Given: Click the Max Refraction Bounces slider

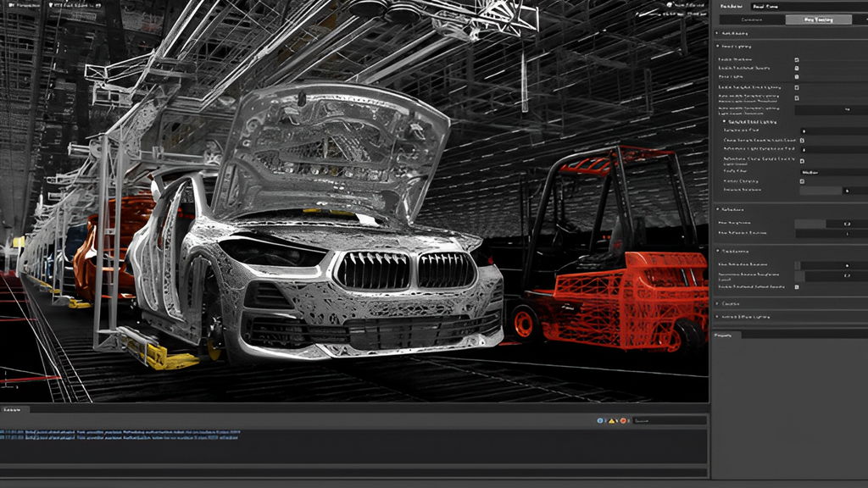Looking at the screenshot, I should (831, 265).
